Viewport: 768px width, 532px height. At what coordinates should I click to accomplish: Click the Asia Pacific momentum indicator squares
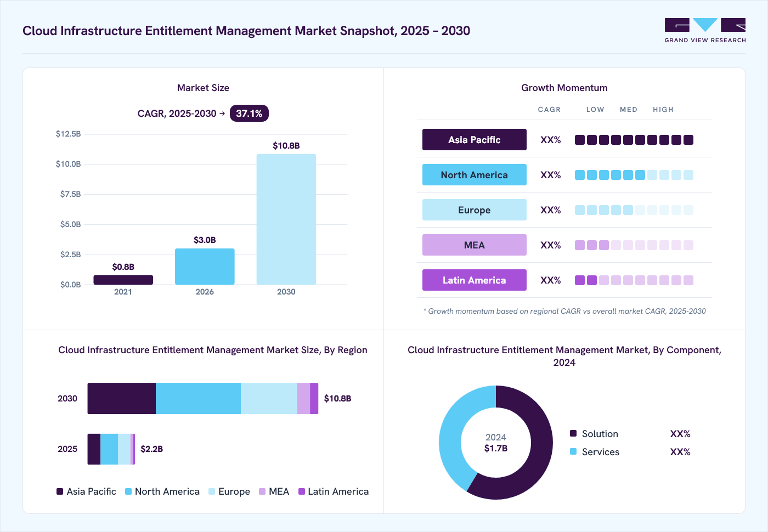click(634, 140)
